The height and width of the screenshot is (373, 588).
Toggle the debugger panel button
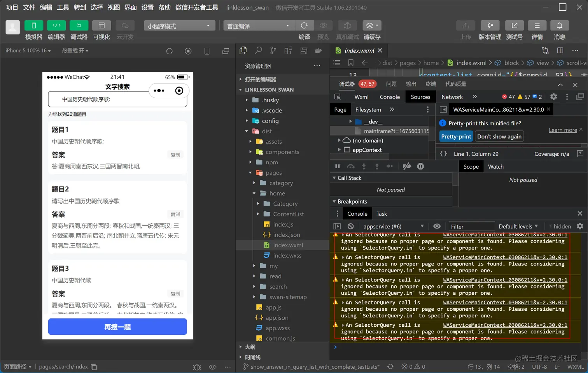(x=79, y=25)
